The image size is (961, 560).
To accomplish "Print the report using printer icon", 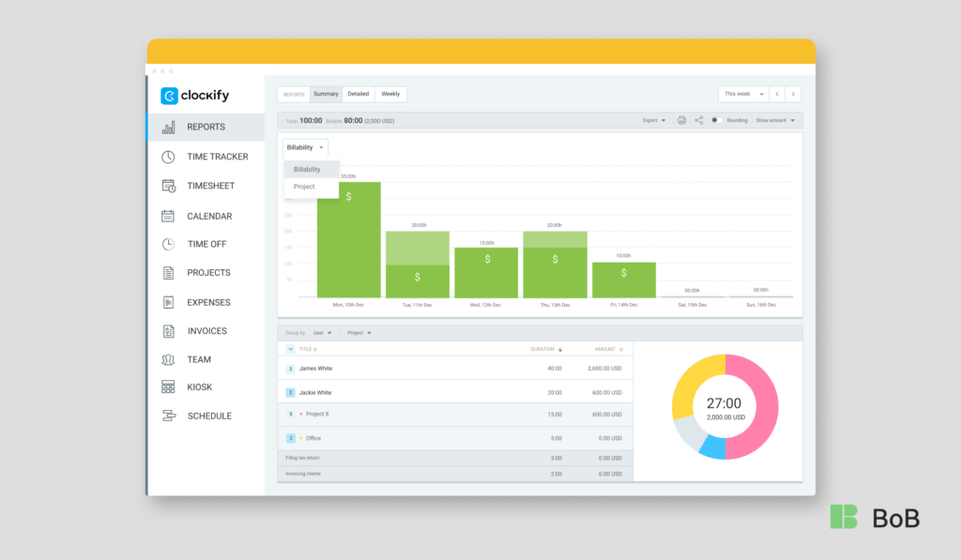I will pos(681,120).
